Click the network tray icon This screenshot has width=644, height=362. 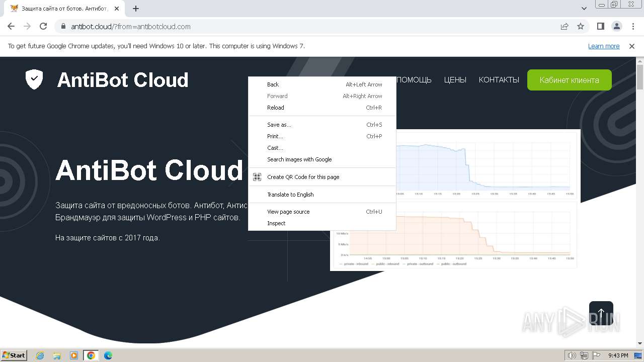click(584, 355)
